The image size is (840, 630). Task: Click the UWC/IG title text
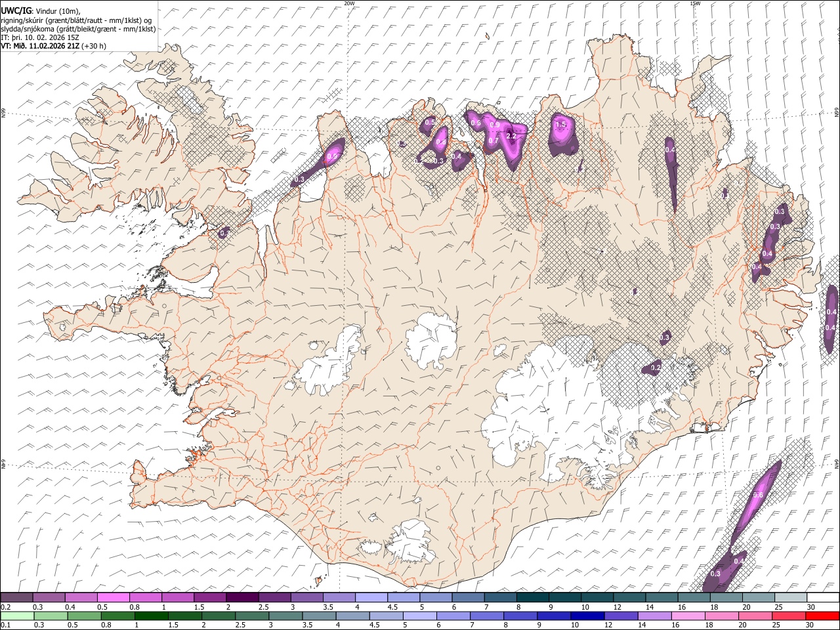click(x=17, y=10)
